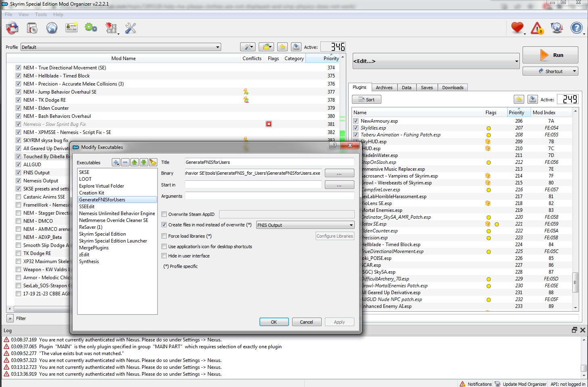Screen dimensions: 588x387
Task: Enable Hide in user interface checkbox
Action: pyautogui.click(x=164, y=256)
